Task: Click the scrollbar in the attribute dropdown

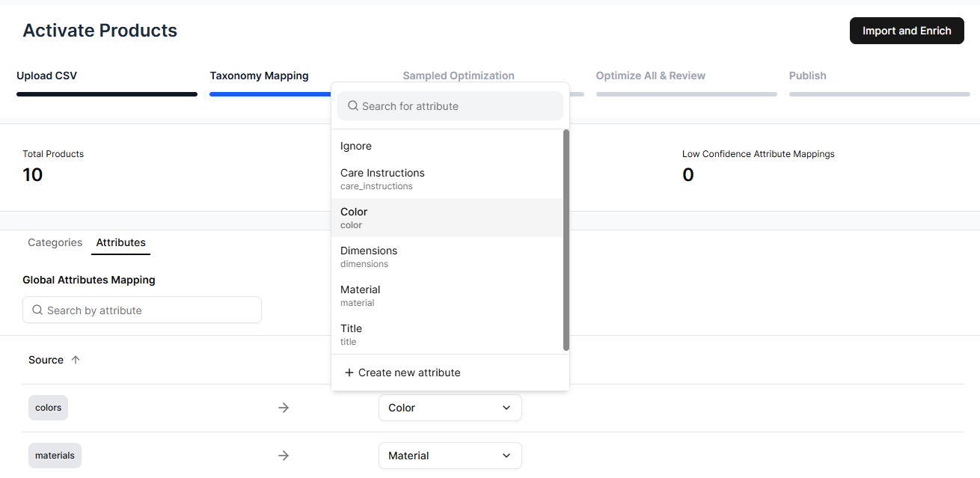Action: [x=564, y=238]
